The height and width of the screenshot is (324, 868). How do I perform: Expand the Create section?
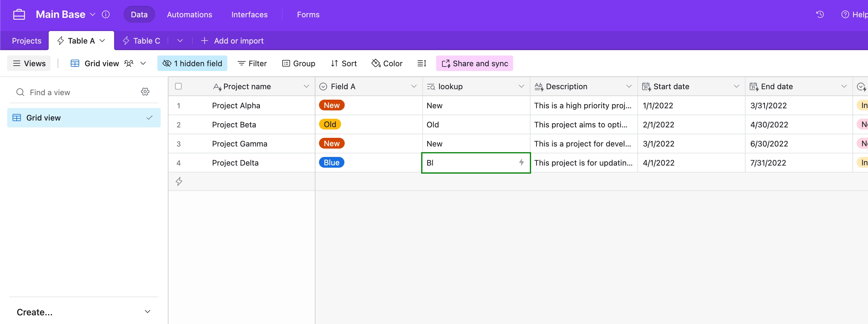84,312
